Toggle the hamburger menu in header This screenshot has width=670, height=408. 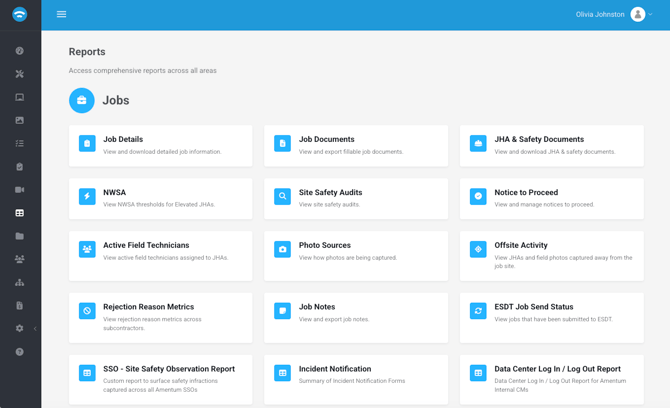click(x=62, y=14)
